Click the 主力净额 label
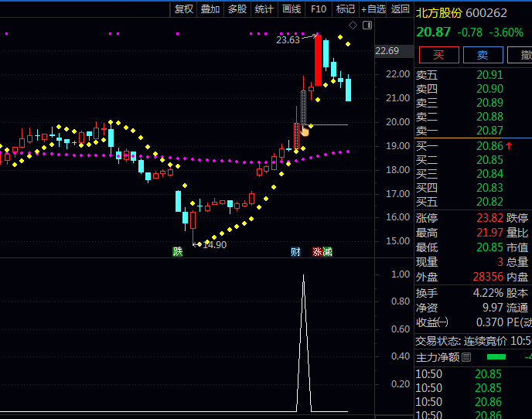Screen dimensions: 532x419 [438, 357]
